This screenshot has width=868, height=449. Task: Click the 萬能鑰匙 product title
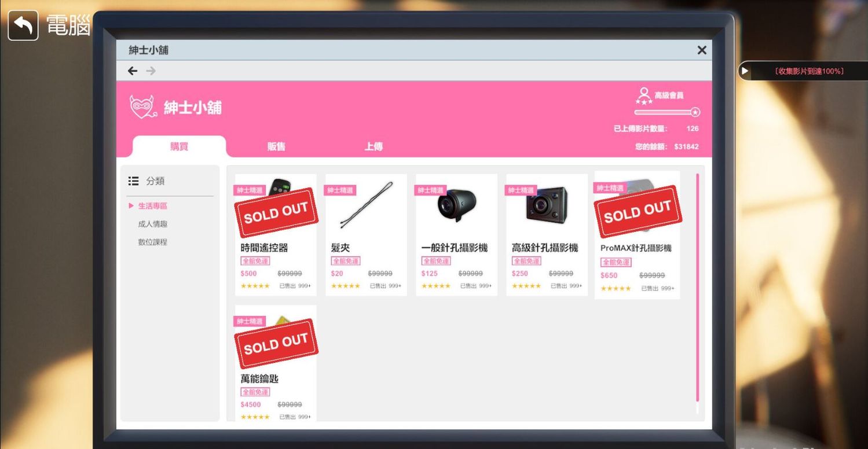point(259,379)
